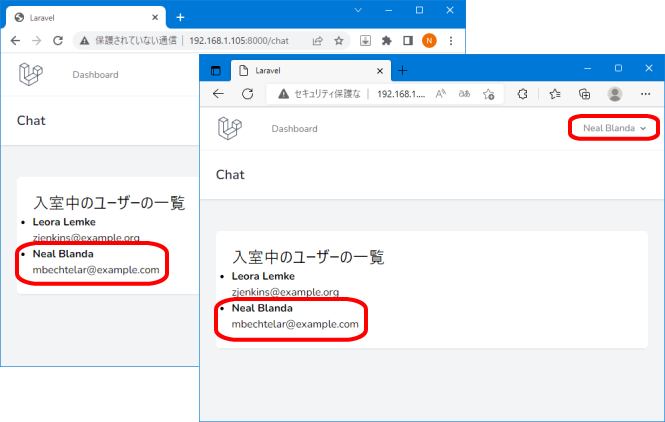Image resolution: width=665 pixels, height=422 pixels.
Task: Click the Edge back arrow
Action: click(x=218, y=94)
